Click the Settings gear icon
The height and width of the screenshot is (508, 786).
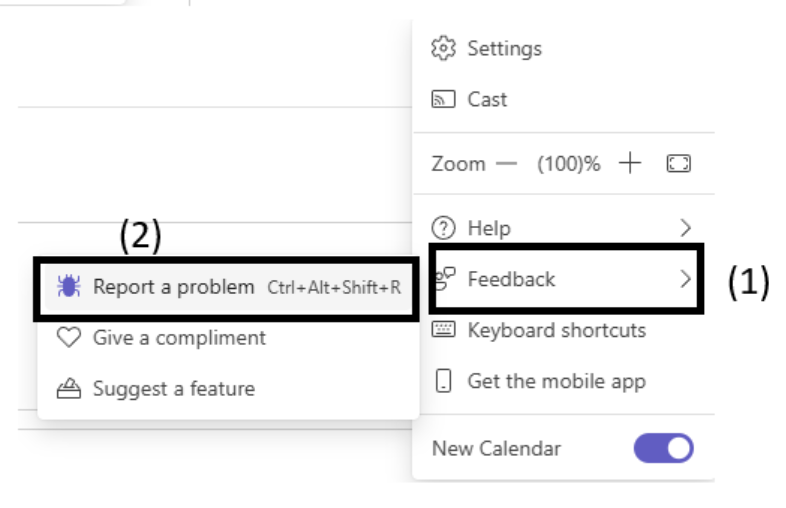pyautogui.click(x=443, y=48)
